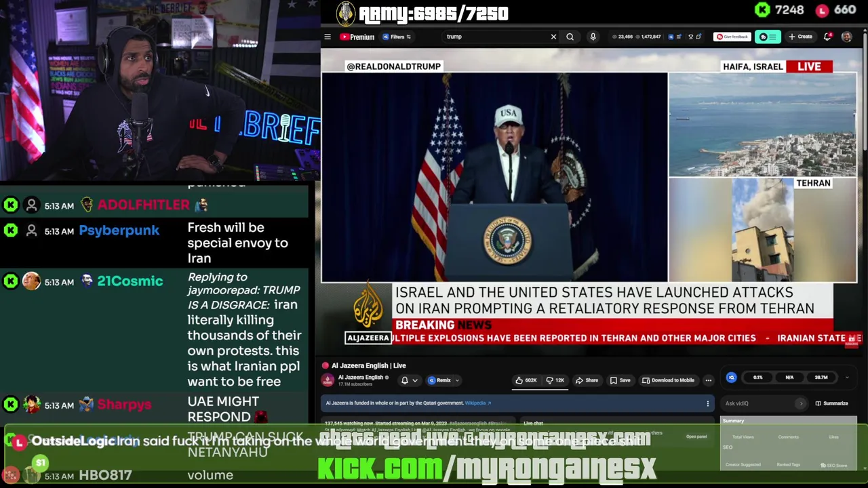Screen dimensions: 868x488
Task: Click Kick badge next to 21Cosmic message
Action: click(x=10, y=281)
